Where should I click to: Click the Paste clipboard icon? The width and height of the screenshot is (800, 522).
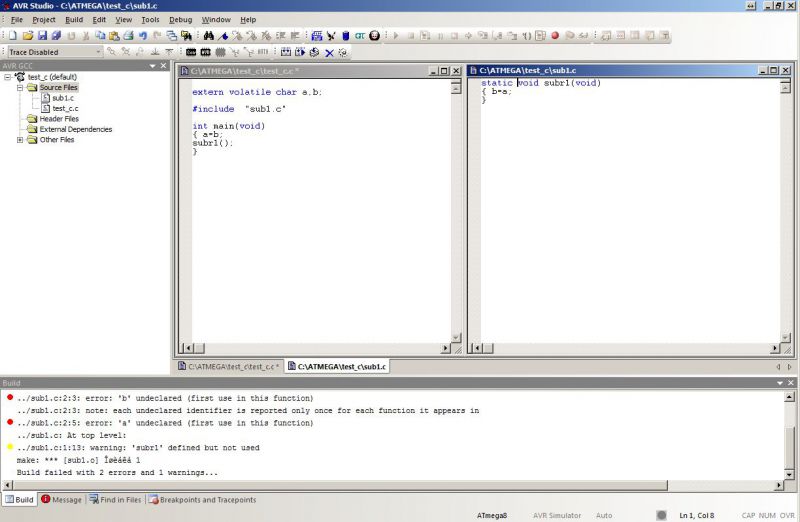114,36
